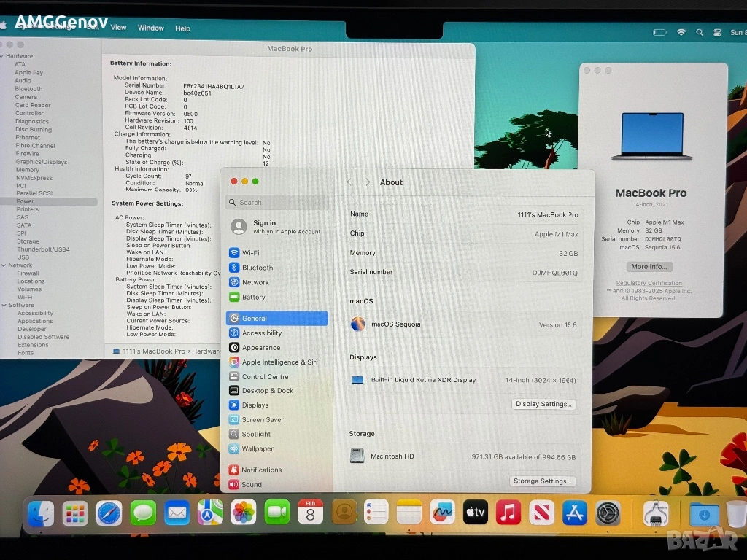Open the Regulatory Certification link

649,283
